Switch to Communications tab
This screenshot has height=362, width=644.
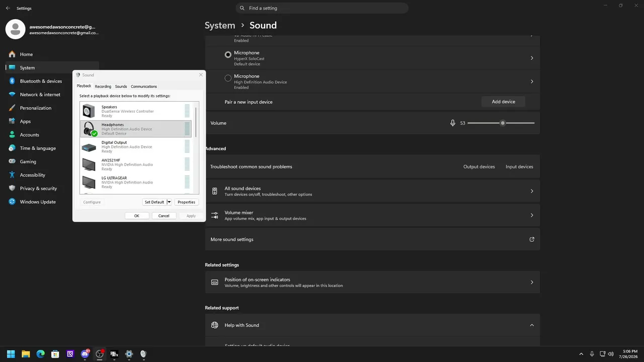click(x=144, y=86)
